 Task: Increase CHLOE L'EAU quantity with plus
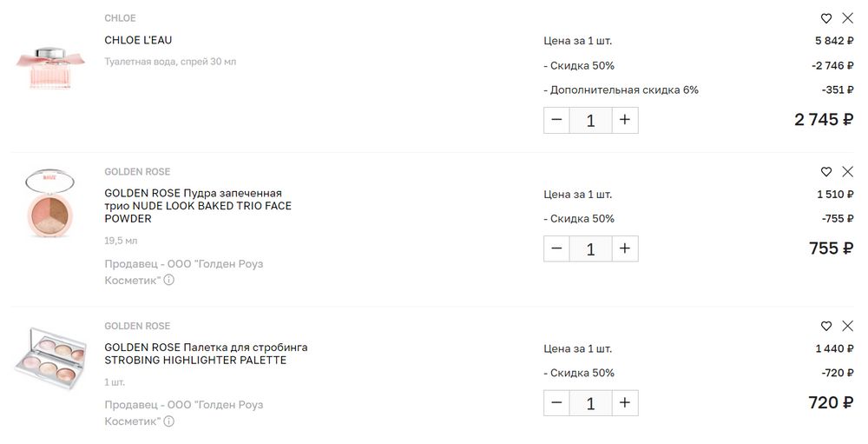tap(624, 120)
